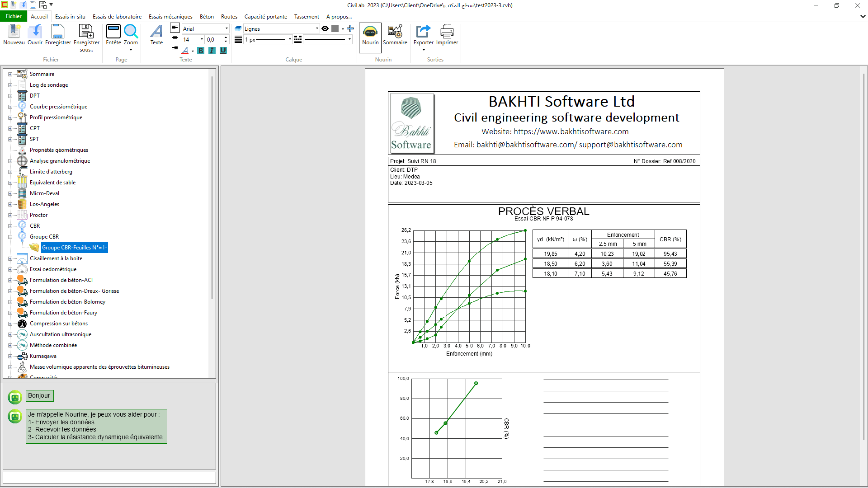Select Log de sondage tree item
Screen dimensions: 868x488
click(49, 85)
